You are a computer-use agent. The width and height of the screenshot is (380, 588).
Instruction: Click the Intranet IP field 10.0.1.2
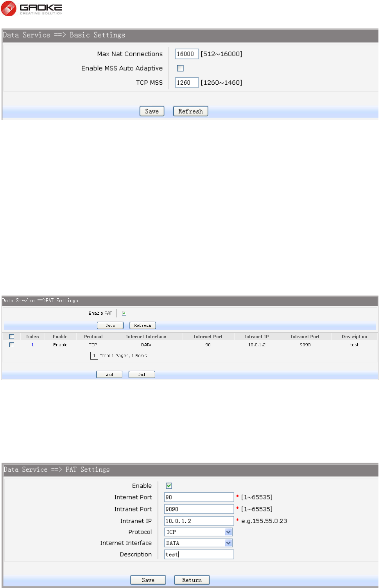click(199, 521)
